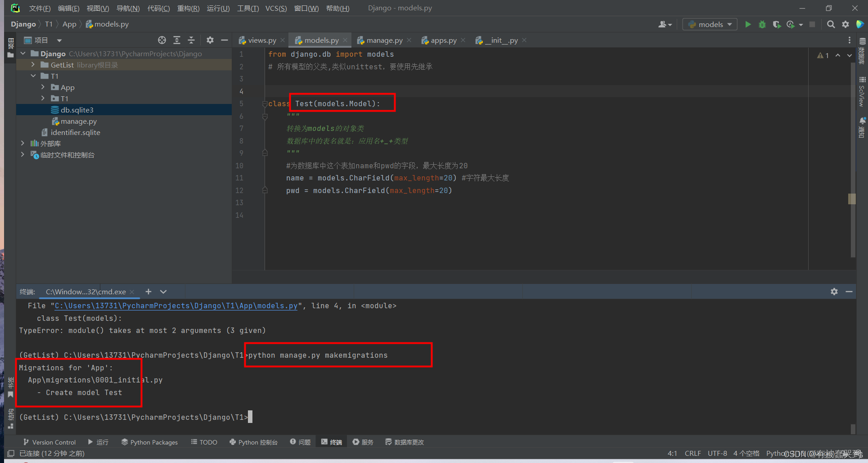Click the locate opened file target icon

click(162, 40)
